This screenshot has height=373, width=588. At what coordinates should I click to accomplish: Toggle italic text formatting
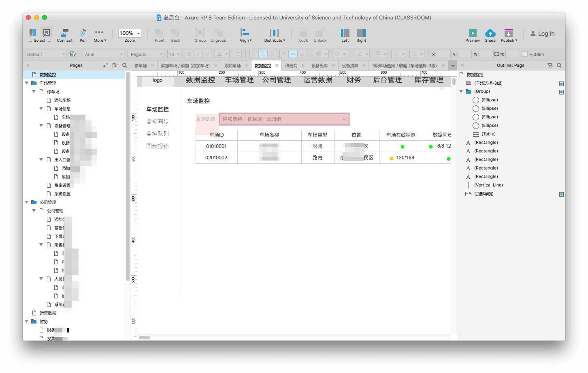198,54
